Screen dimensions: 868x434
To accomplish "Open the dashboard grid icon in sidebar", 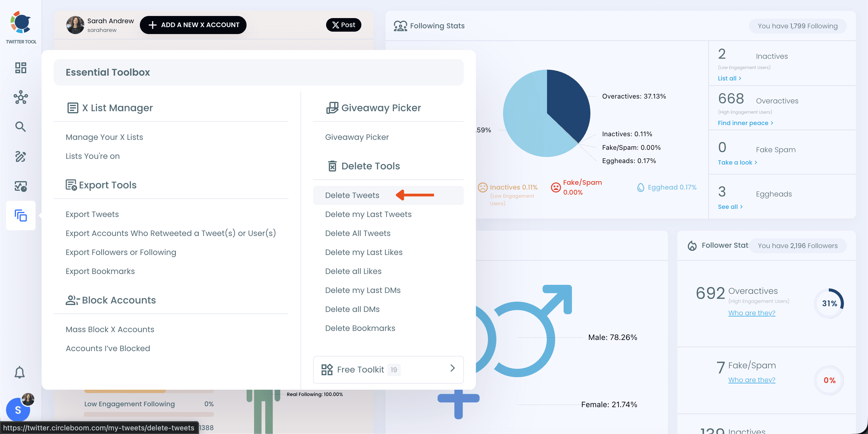I will coord(20,68).
